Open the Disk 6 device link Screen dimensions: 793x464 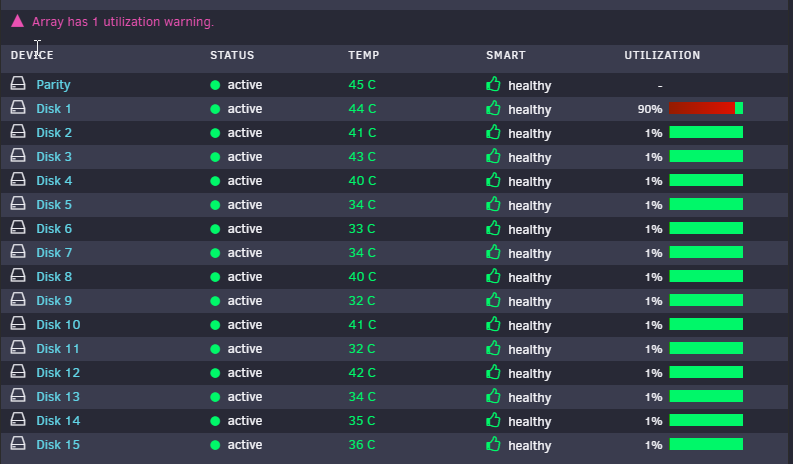[x=54, y=229]
